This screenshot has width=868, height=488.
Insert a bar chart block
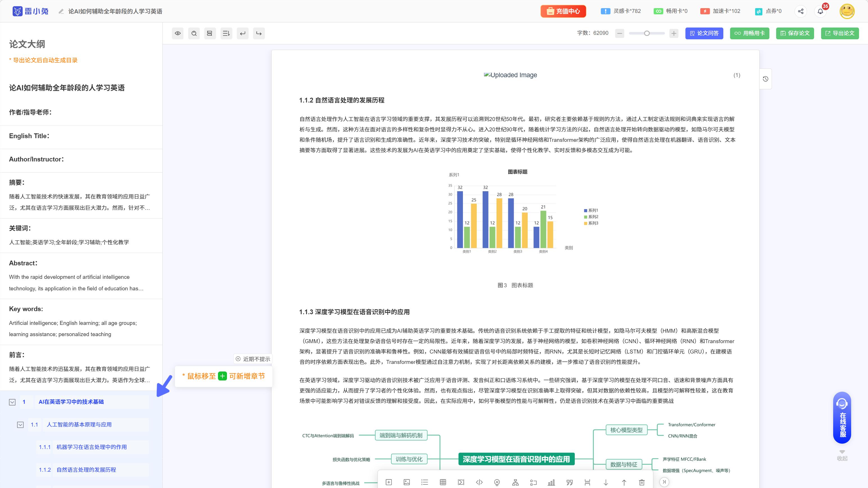552,482
